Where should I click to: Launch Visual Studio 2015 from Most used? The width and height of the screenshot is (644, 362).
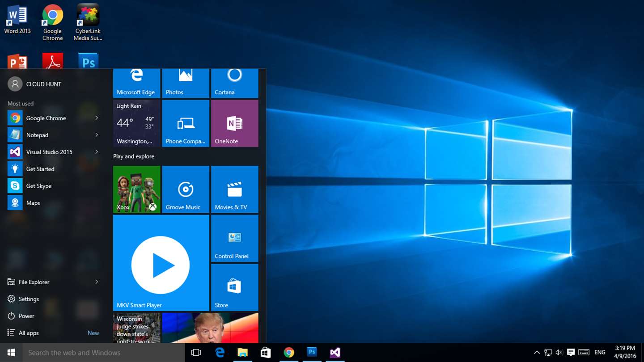[54, 152]
